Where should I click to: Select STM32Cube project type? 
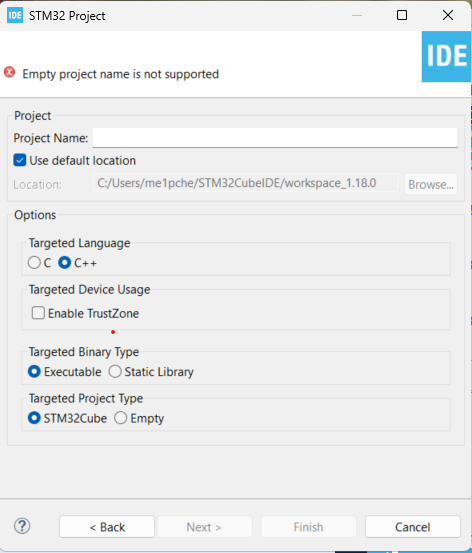(x=34, y=418)
